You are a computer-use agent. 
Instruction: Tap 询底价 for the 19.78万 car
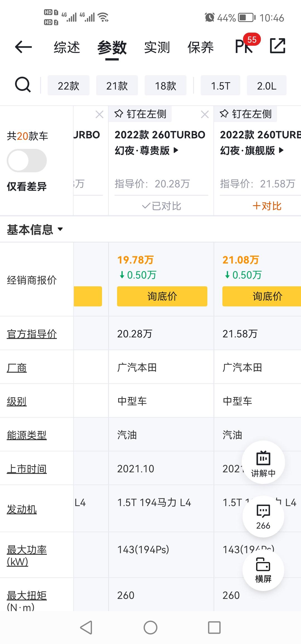coord(162,296)
